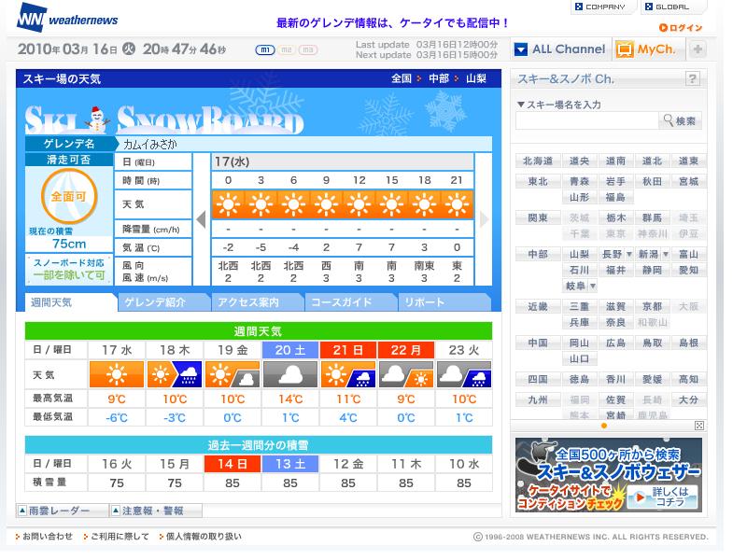Select 道央 area
Image resolution: width=747 pixels, height=560 pixels.
pyautogui.click(x=579, y=161)
